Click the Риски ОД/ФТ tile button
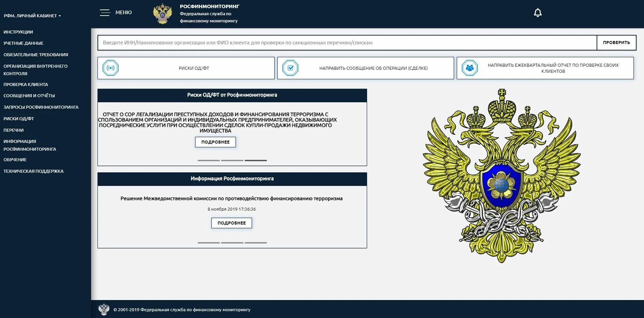644x318 pixels. [x=186, y=68]
